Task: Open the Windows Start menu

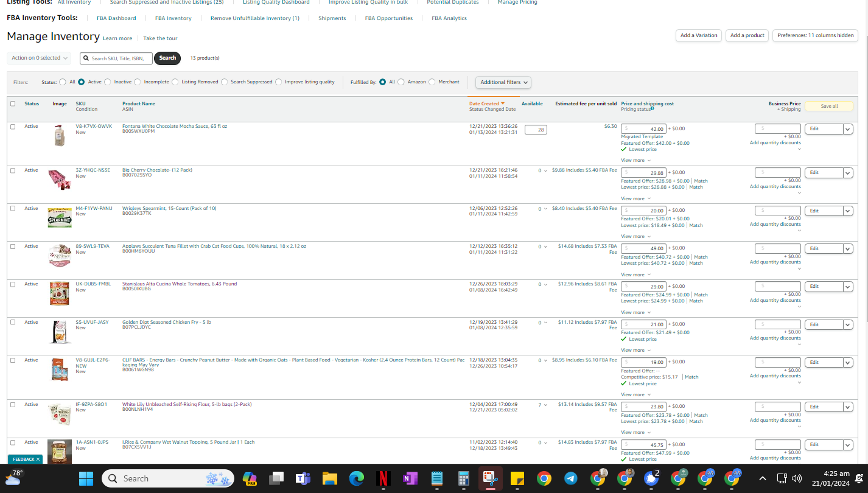Action: tap(86, 478)
